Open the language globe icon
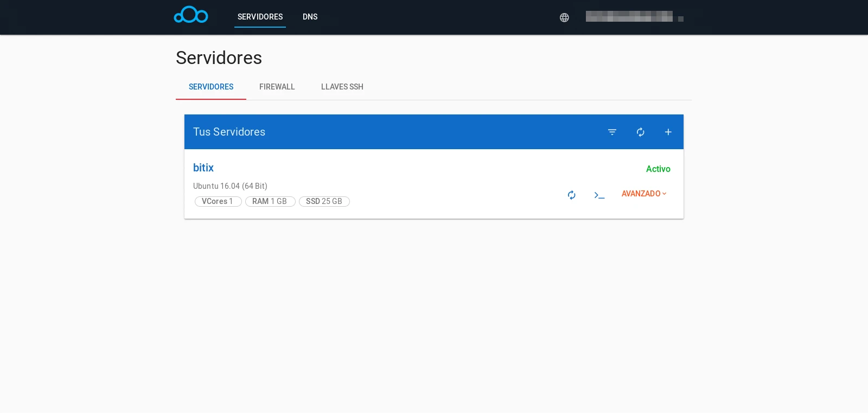Viewport: 868px width, 415px height. [x=564, y=17]
